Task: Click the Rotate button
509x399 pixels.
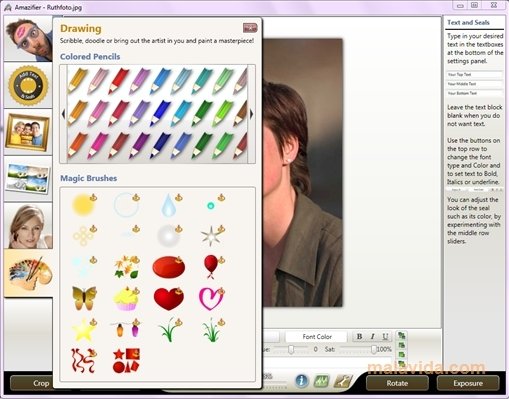Action: click(x=397, y=383)
